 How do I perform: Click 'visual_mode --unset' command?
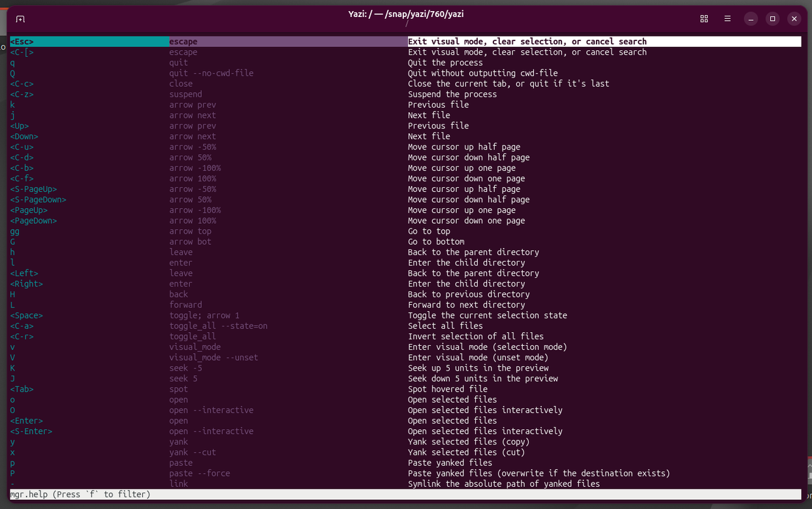click(214, 358)
